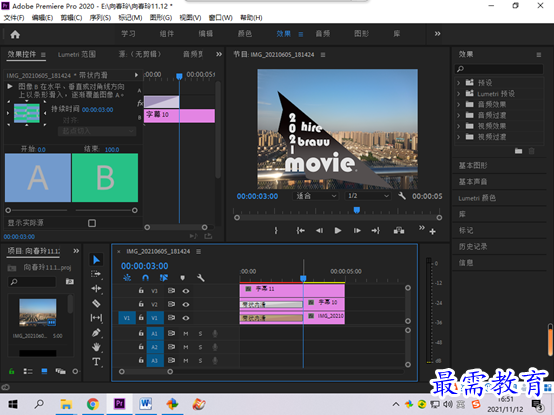Switch Project panel to freeform view

[60, 371]
